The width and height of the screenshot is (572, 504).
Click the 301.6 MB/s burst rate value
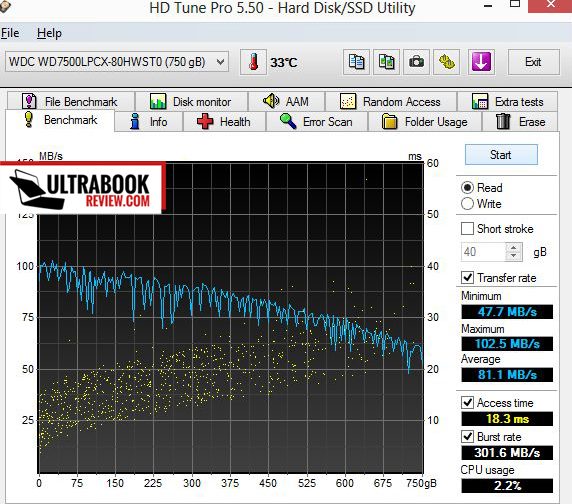click(507, 453)
